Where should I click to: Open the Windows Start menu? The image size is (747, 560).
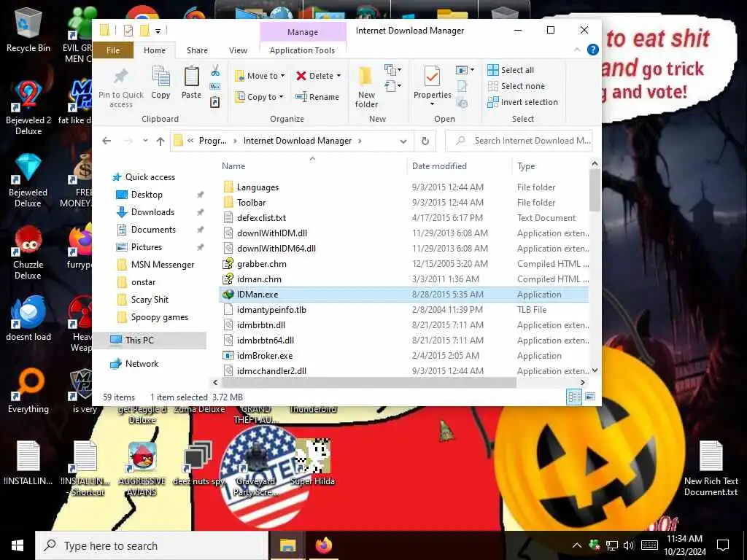18,545
